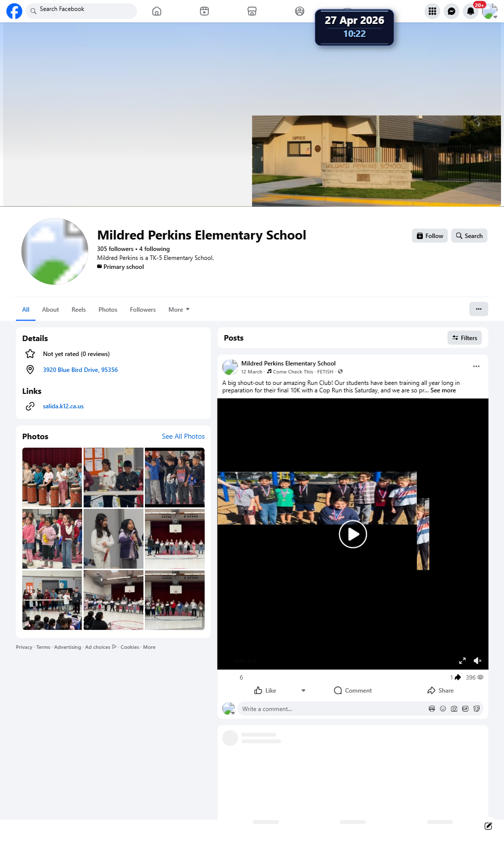
Task: Expand video to full screen
Action: pos(462,661)
